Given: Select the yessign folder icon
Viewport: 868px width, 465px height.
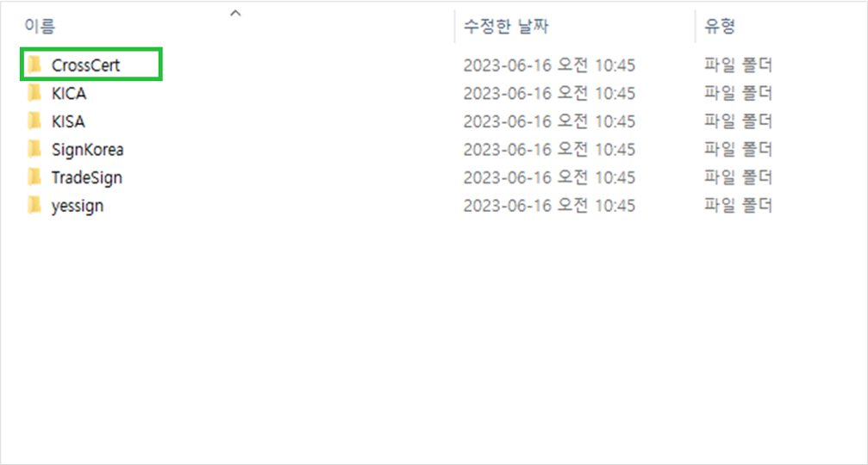Looking at the screenshot, I should [34, 206].
